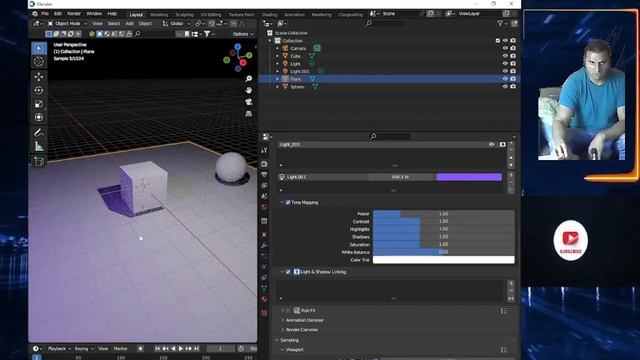Open the timeline Playback menu

59,349
